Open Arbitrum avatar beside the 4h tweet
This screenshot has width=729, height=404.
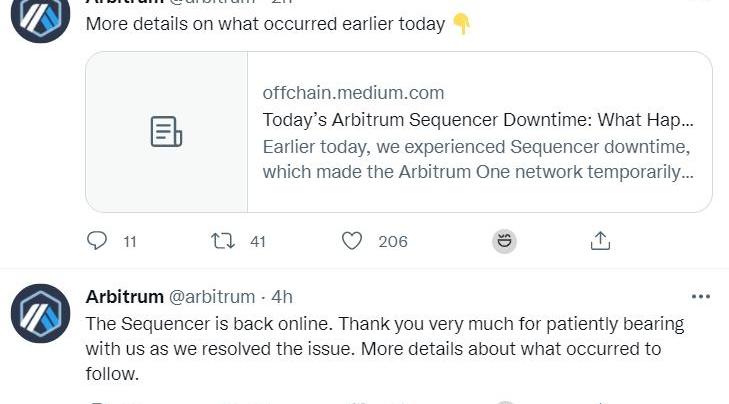(x=40, y=313)
